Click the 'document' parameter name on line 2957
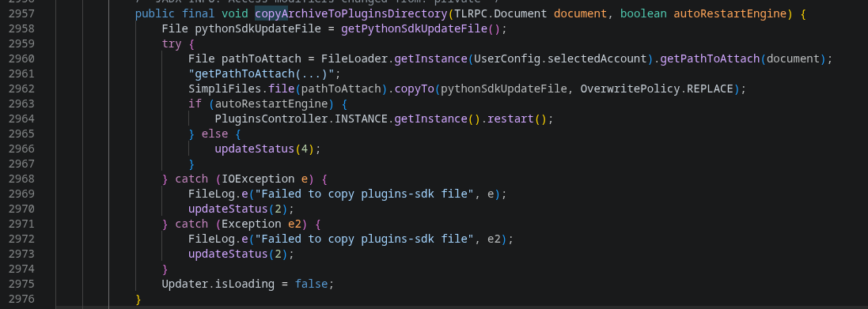The width and height of the screenshot is (868, 309). [x=580, y=13]
